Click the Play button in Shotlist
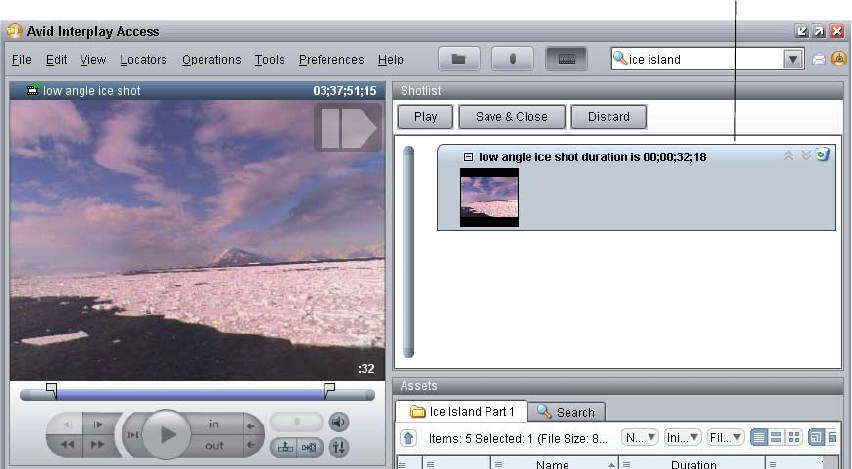Image resolution: width=852 pixels, height=469 pixels. (425, 117)
